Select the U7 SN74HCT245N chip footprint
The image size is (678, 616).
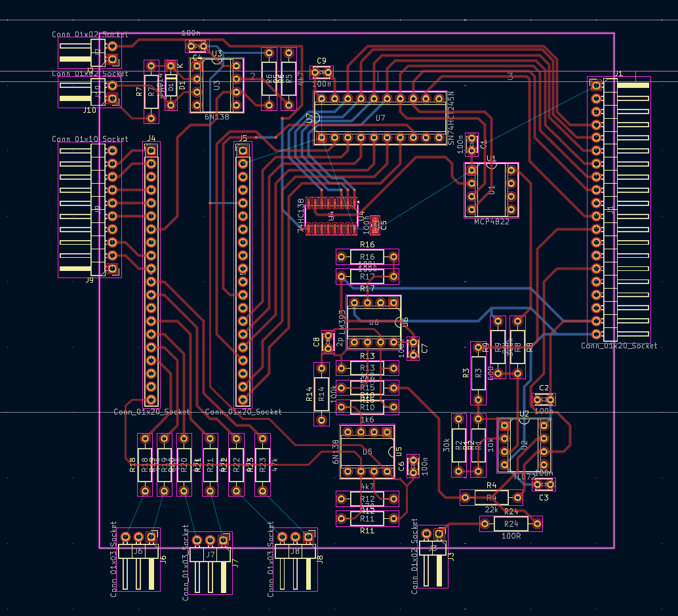coord(380,117)
